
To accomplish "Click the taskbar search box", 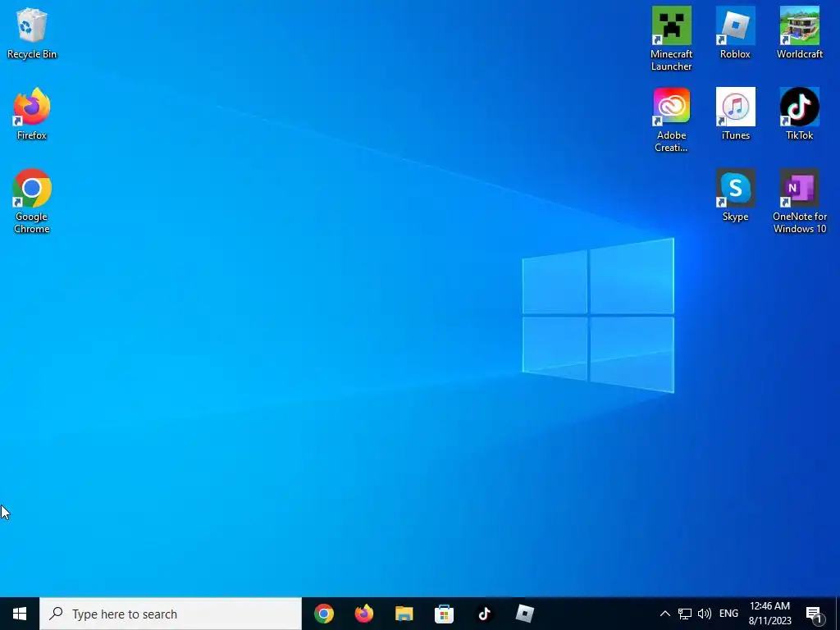I will [x=171, y=614].
